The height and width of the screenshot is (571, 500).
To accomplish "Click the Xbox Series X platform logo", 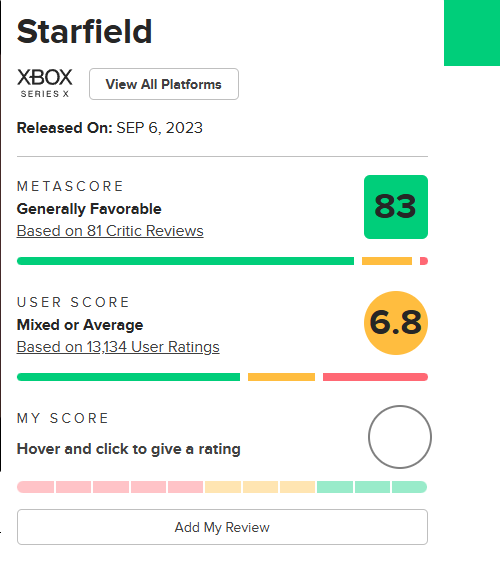I will (45, 83).
